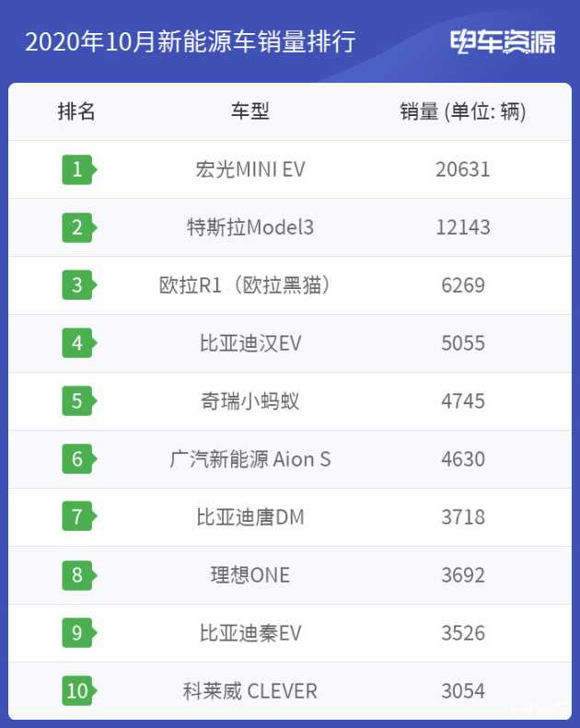
Task: Click the title 2020年10月新能源车销量排行
Action: pyautogui.click(x=191, y=41)
